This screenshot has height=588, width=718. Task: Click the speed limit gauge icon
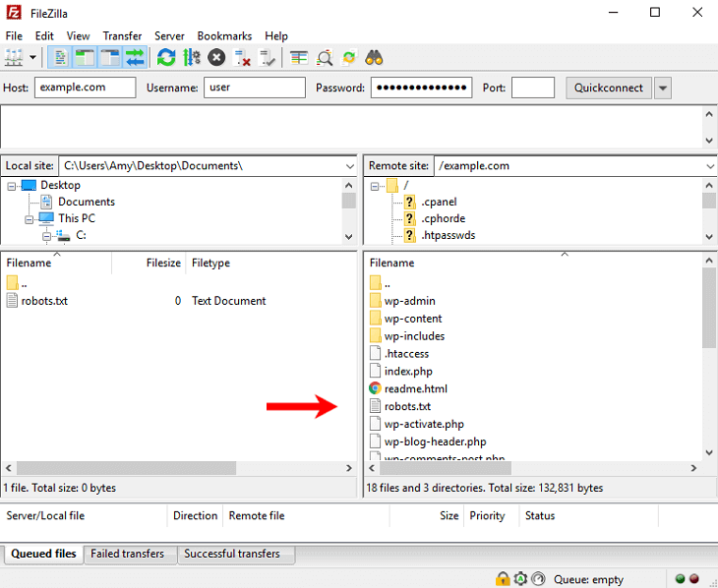click(x=539, y=579)
